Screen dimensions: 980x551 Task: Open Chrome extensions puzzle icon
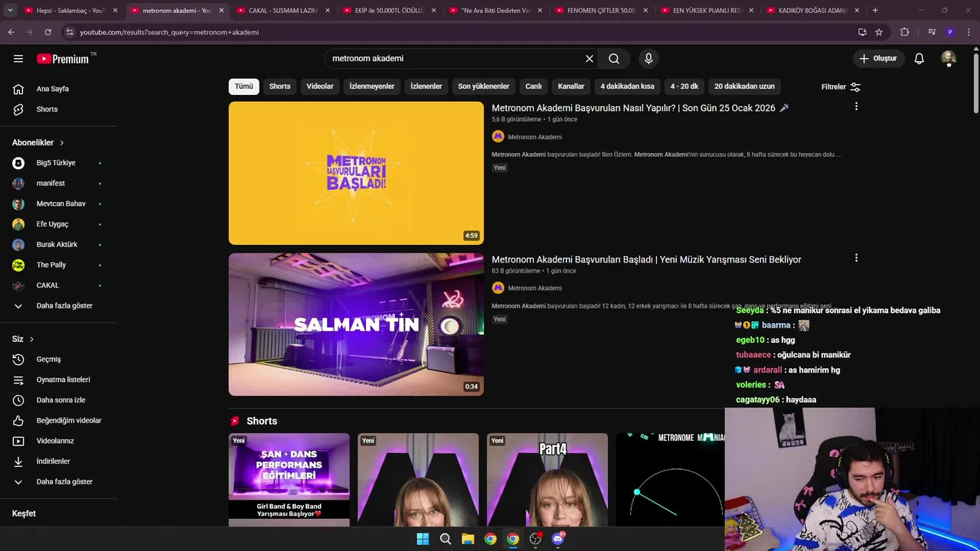click(904, 32)
